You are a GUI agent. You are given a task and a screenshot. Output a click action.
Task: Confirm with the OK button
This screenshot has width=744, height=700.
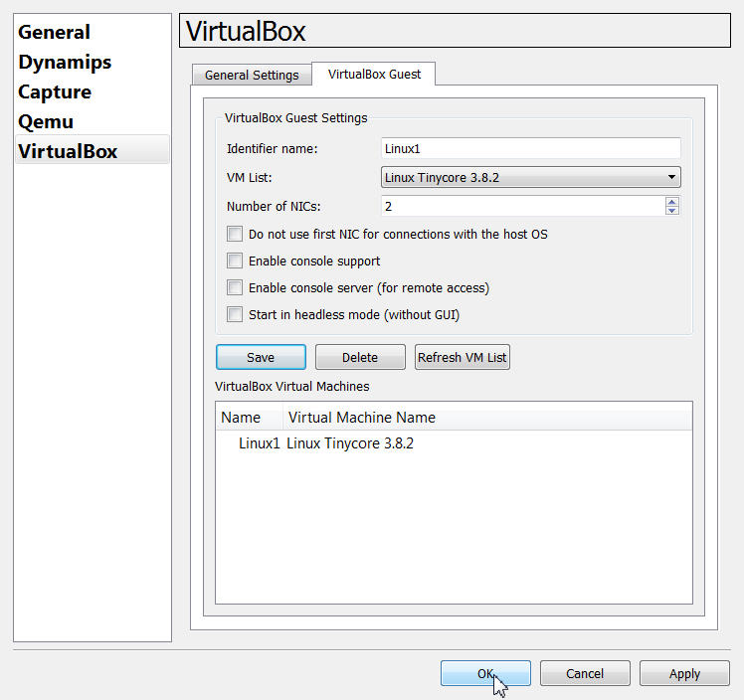coord(485,673)
